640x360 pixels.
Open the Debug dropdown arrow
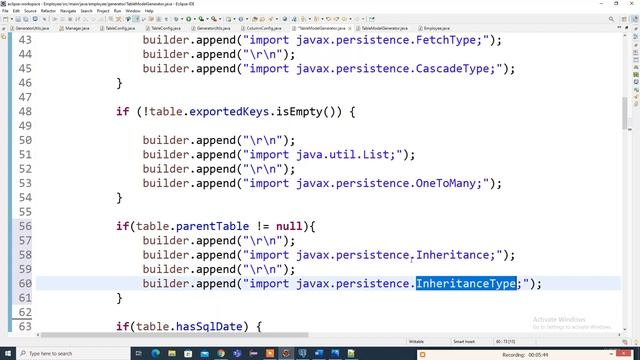pyautogui.click(x=182, y=19)
